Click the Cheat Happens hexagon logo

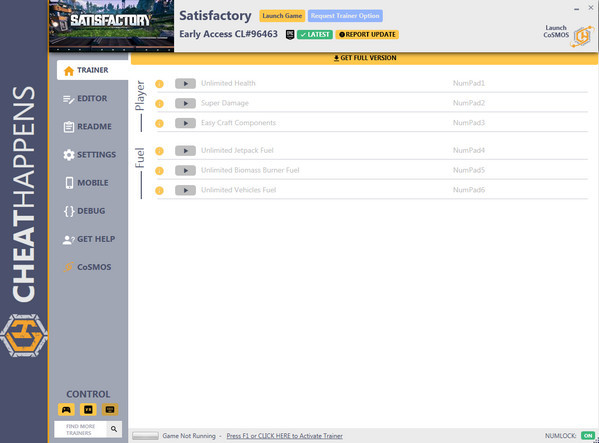click(x=24, y=336)
